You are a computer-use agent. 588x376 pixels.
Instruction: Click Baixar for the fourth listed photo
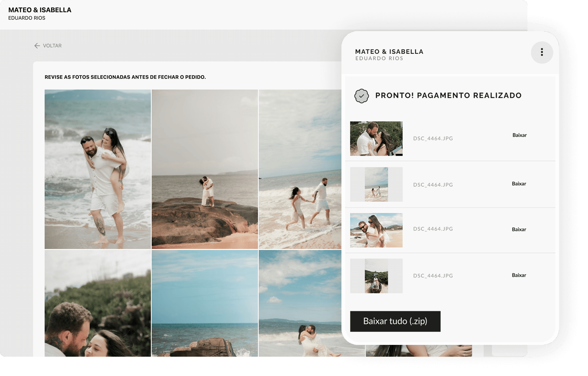(x=519, y=275)
